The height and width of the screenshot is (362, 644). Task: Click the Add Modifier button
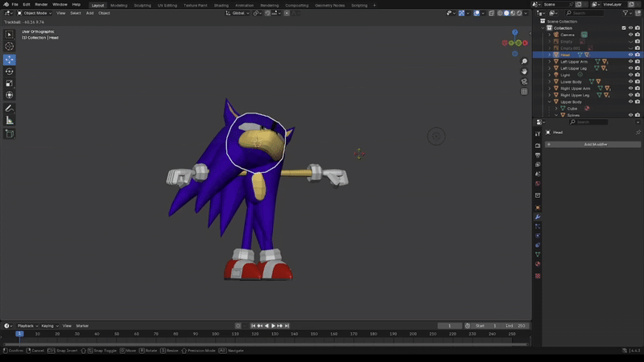click(x=594, y=144)
